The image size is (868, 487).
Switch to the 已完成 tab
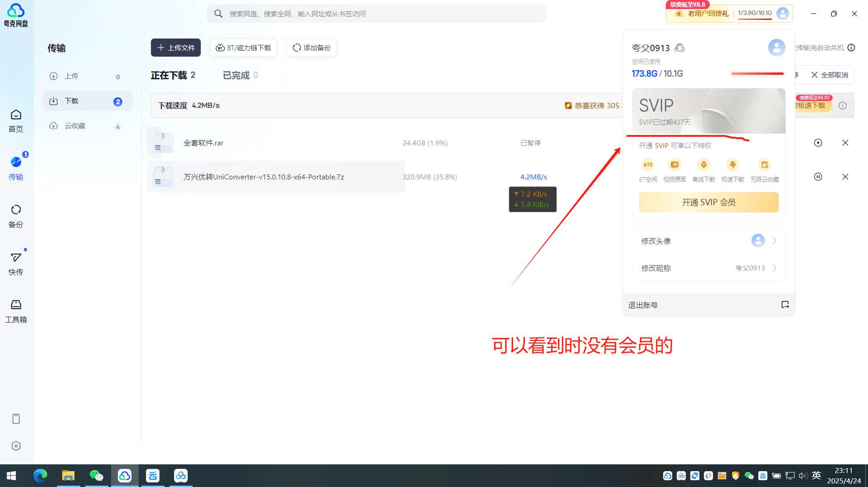pyautogui.click(x=241, y=75)
